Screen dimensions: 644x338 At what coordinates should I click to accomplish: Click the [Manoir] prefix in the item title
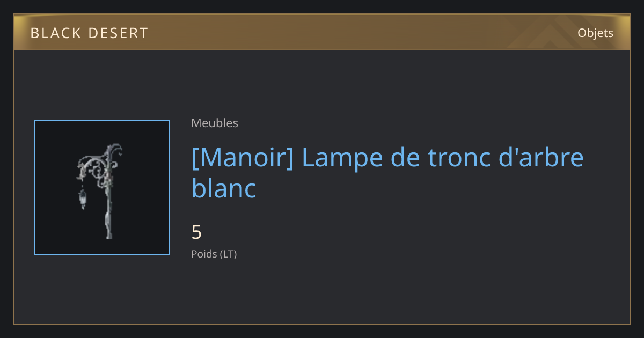click(243, 158)
